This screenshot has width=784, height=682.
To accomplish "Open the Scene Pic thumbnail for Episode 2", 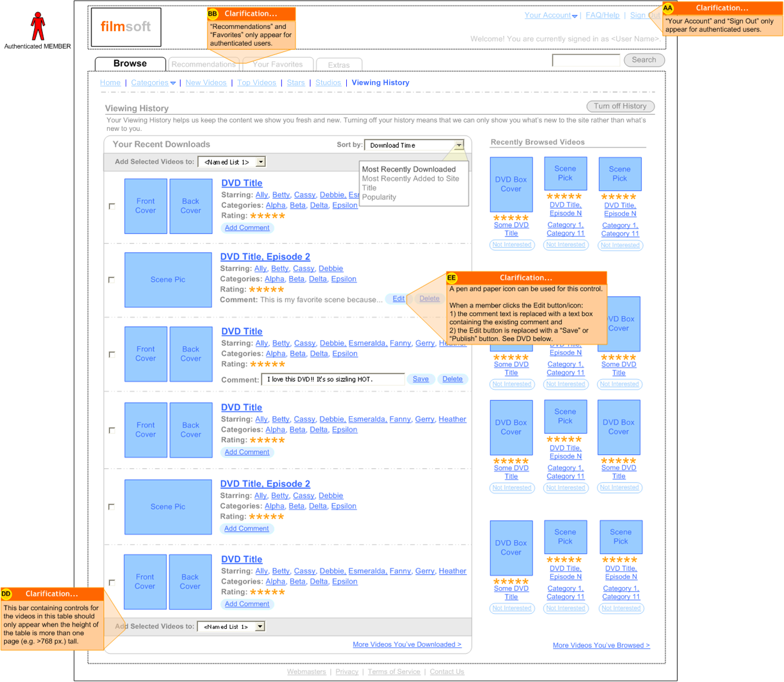I will click(168, 280).
